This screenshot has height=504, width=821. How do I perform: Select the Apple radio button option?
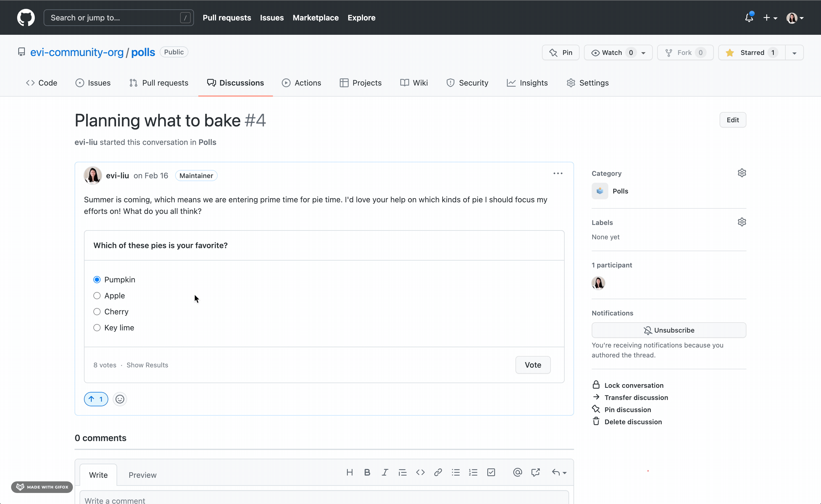click(97, 295)
